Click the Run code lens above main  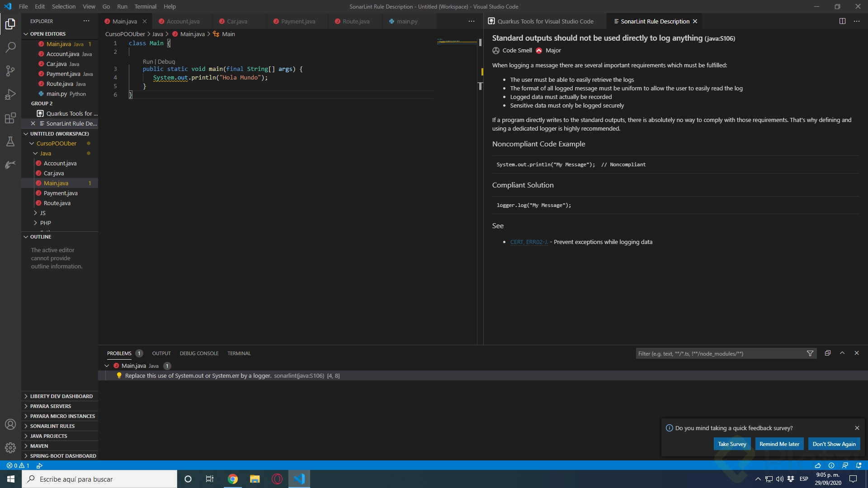(x=148, y=61)
